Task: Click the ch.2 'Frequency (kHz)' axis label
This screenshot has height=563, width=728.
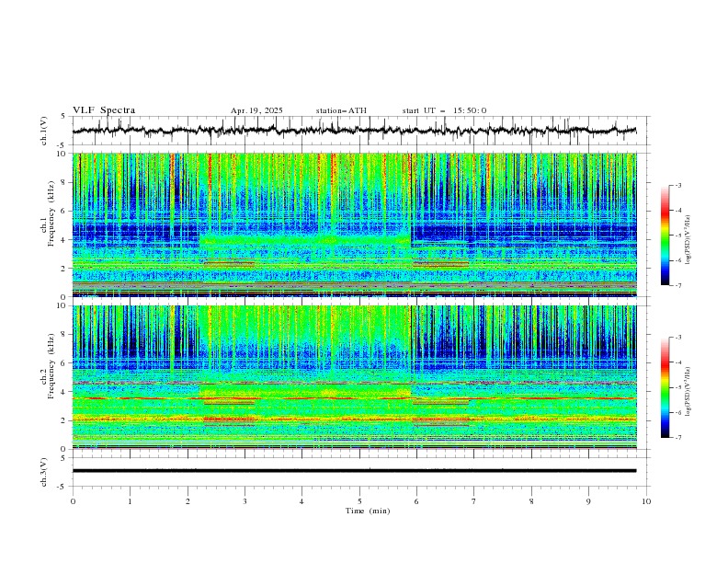Action: [x=51, y=366]
